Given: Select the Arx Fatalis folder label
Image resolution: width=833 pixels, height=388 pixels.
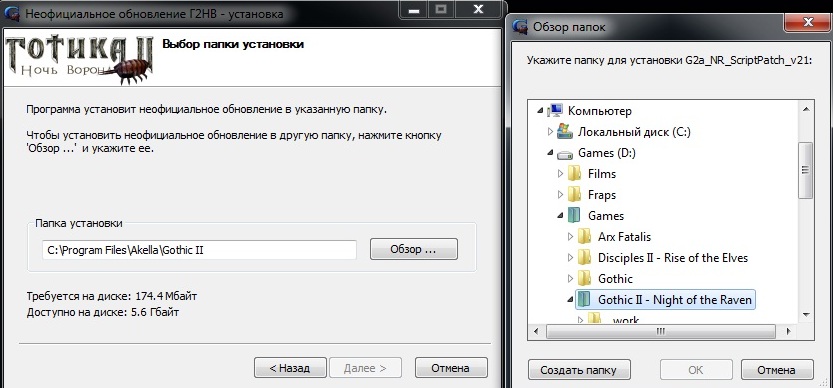Looking at the screenshot, I should click(x=624, y=237).
